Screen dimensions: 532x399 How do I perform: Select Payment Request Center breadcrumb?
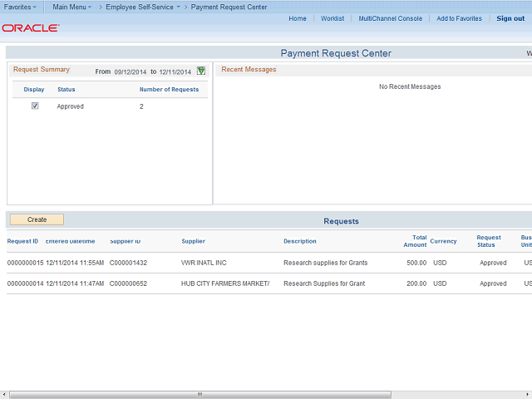(229, 7)
